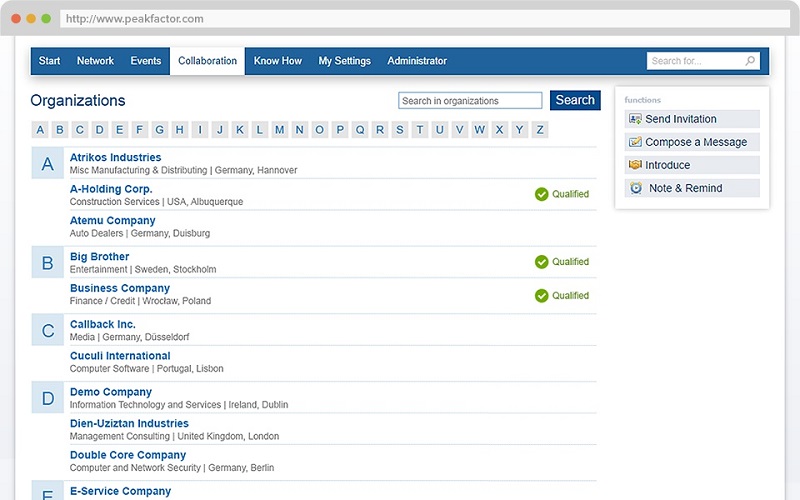
Task: Go to the Know How tab
Action: (278, 61)
